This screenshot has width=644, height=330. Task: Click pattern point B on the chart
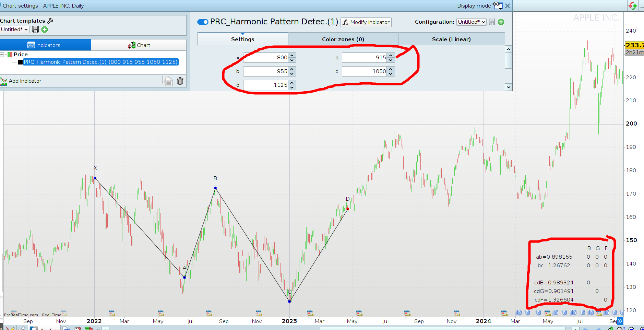click(215, 188)
